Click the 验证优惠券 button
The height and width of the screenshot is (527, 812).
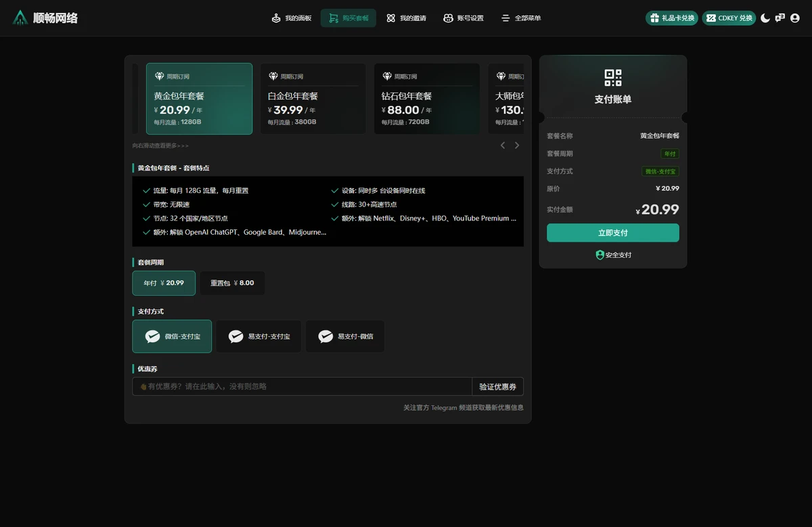pos(497,386)
